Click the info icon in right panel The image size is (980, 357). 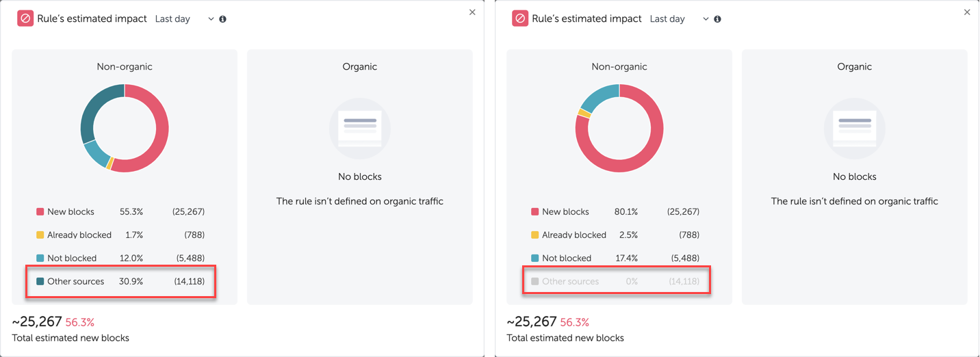(x=718, y=19)
